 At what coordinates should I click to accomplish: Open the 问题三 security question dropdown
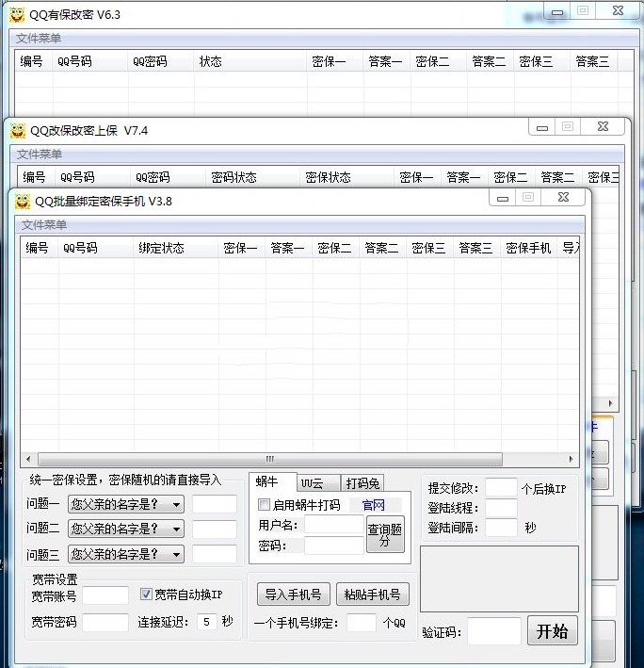126,554
